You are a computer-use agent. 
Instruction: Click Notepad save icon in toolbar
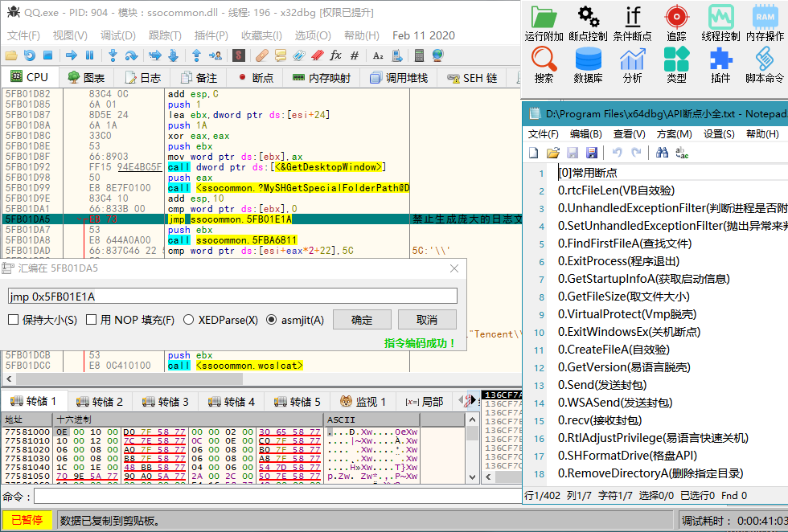coord(573,153)
